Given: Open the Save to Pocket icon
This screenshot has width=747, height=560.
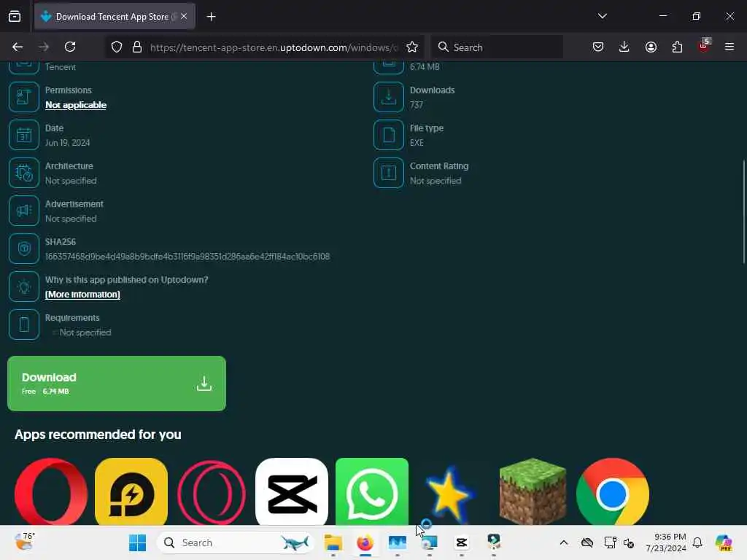Looking at the screenshot, I should point(598,47).
